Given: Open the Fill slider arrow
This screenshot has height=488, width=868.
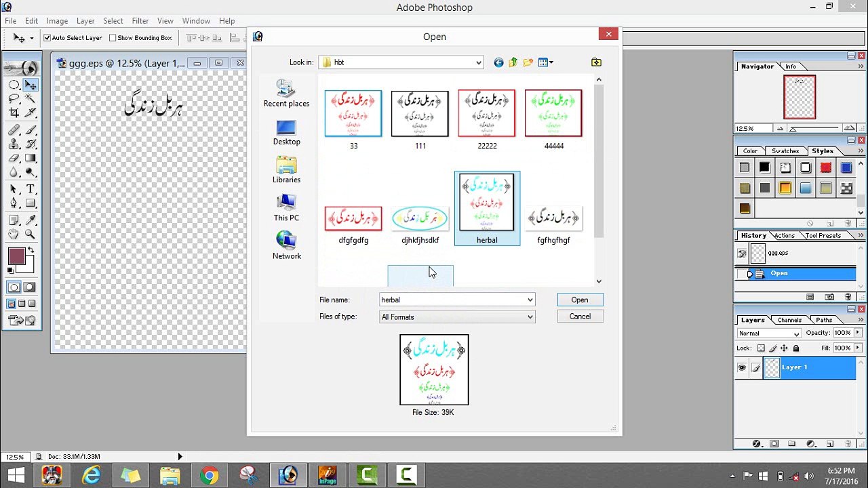Looking at the screenshot, I should tap(856, 348).
